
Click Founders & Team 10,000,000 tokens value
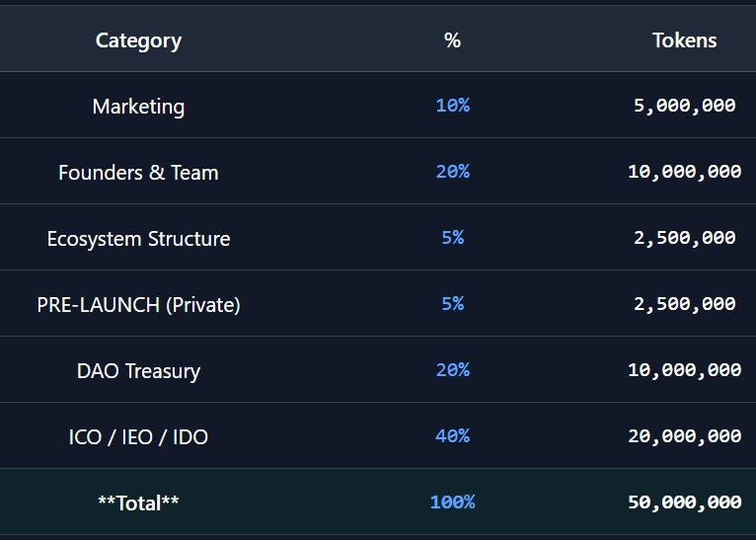click(684, 171)
